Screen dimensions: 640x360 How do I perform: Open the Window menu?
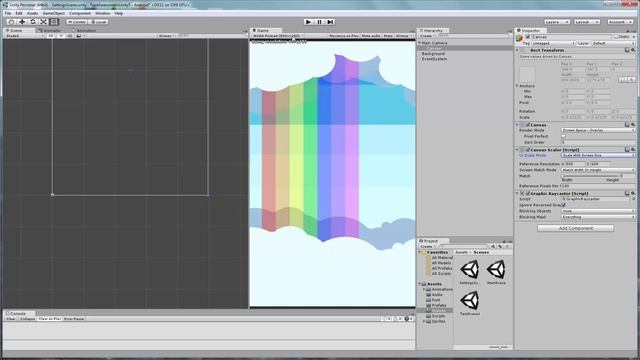coord(102,13)
